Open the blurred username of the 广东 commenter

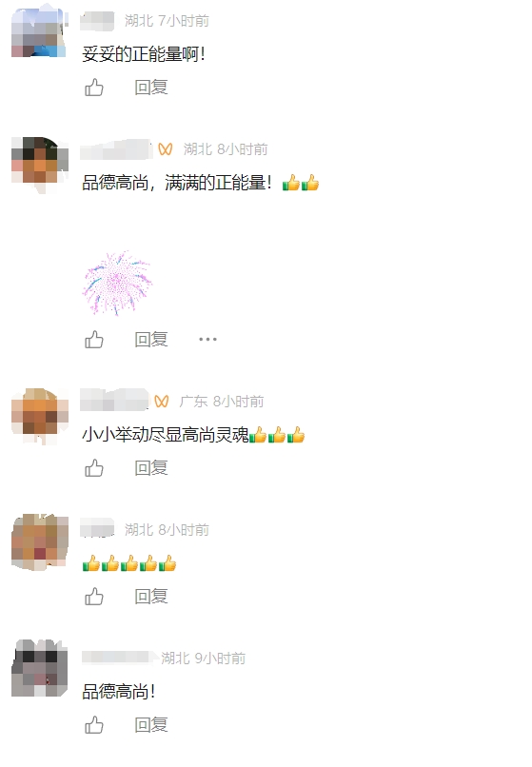point(114,400)
